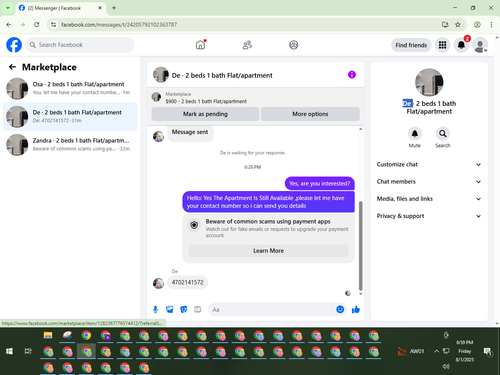The height and width of the screenshot is (375, 500).
Task: Open the GIF picker icon
Action: [198, 310]
